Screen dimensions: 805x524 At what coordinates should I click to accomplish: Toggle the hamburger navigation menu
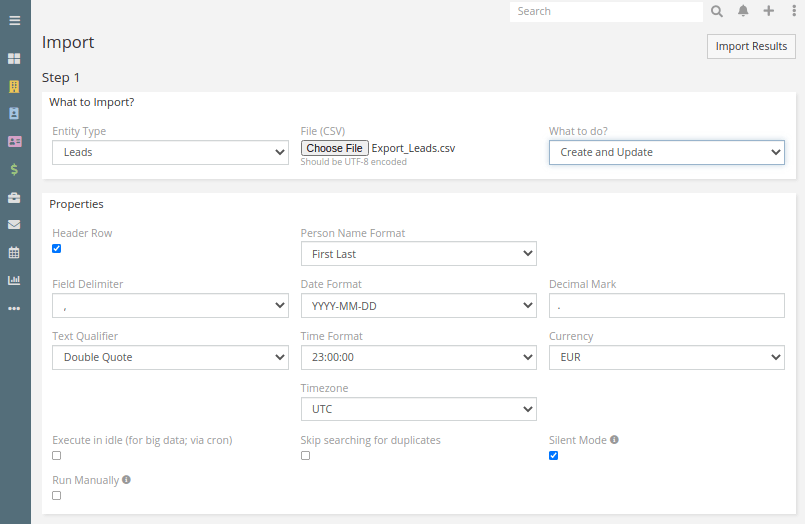[x=15, y=20]
